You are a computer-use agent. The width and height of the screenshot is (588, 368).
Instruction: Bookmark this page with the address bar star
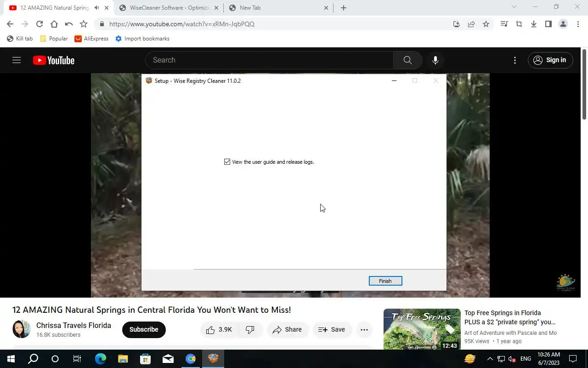click(x=486, y=24)
